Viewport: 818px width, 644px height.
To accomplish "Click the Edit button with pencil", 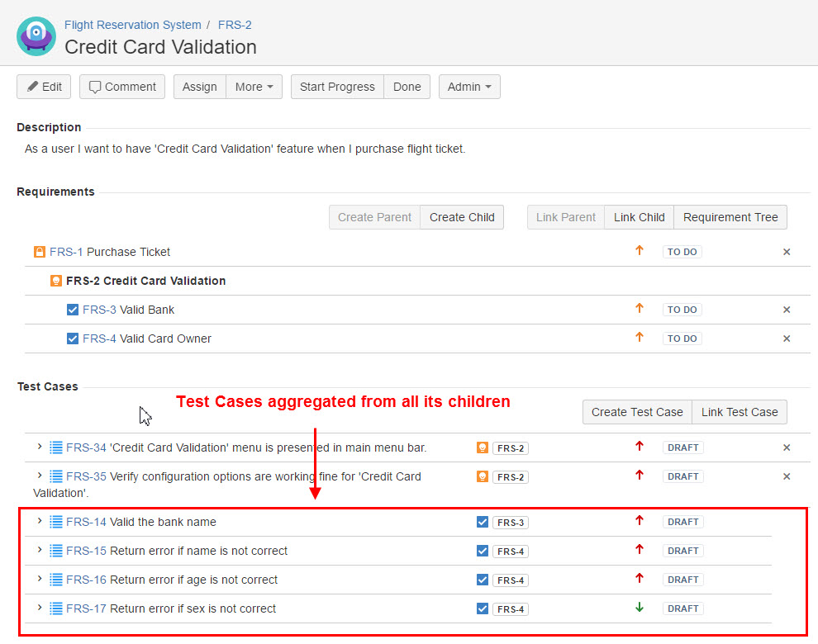I will pyautogui.click(x=44, y=87).
